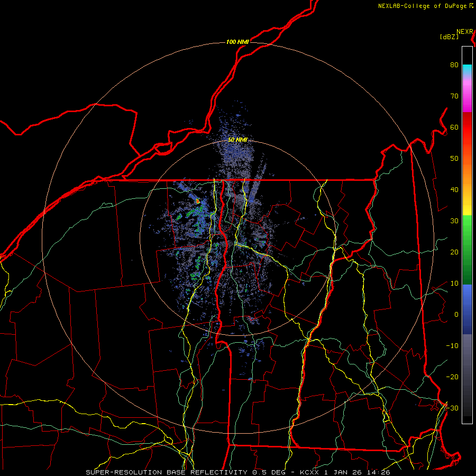
Task: Click the 30 value on dBZ scale
Action: 454,221
